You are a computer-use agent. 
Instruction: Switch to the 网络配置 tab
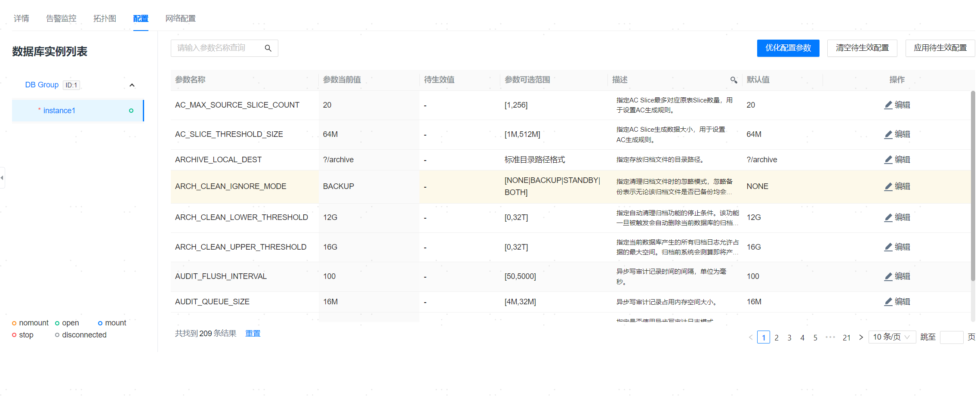click(x=180, y=19)
